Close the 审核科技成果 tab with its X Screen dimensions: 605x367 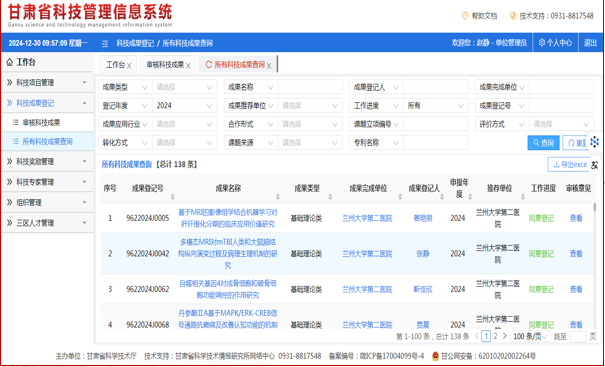tap(188, 66)
